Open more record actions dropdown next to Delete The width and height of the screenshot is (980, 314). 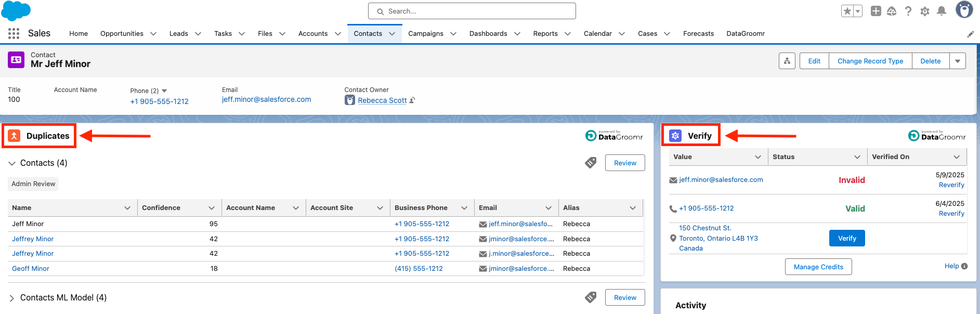pyautogui.click(x=958, y=61)
